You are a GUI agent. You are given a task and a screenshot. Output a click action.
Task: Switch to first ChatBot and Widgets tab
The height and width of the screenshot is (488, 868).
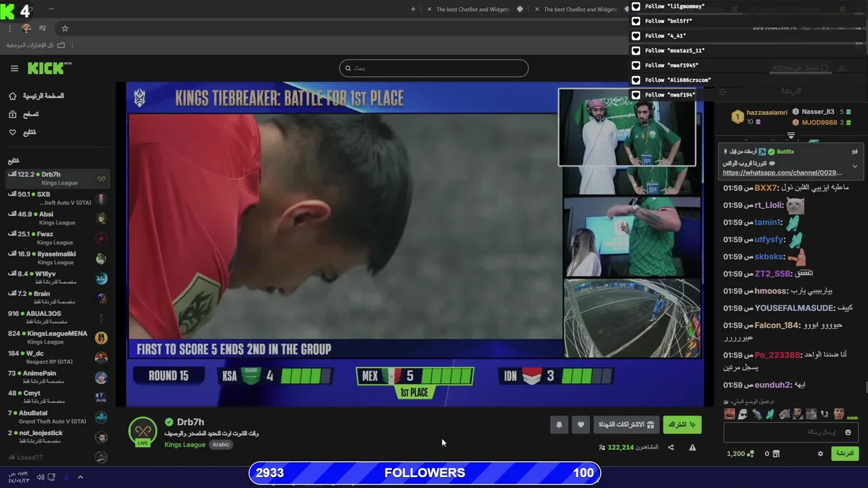click(473, 9)
